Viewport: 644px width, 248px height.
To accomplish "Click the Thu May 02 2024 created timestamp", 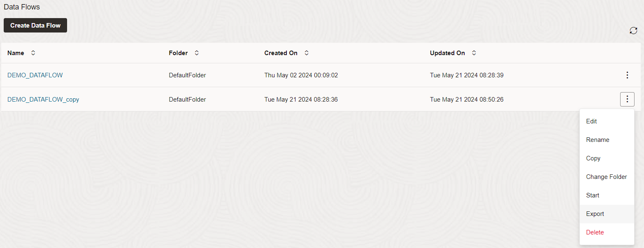I will [x=301, y=75].
